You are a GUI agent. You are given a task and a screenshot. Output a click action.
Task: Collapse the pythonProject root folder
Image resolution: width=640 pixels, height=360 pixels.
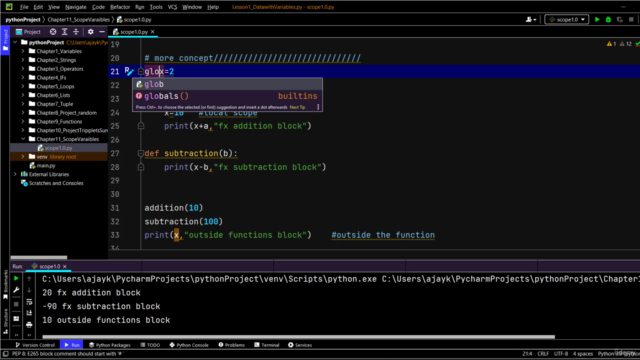click(x=16, y=42)
